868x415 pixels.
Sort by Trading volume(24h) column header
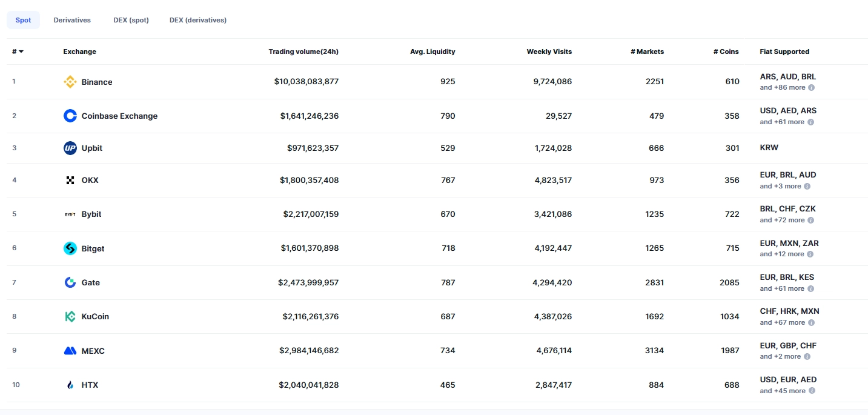tap(303, 51)
